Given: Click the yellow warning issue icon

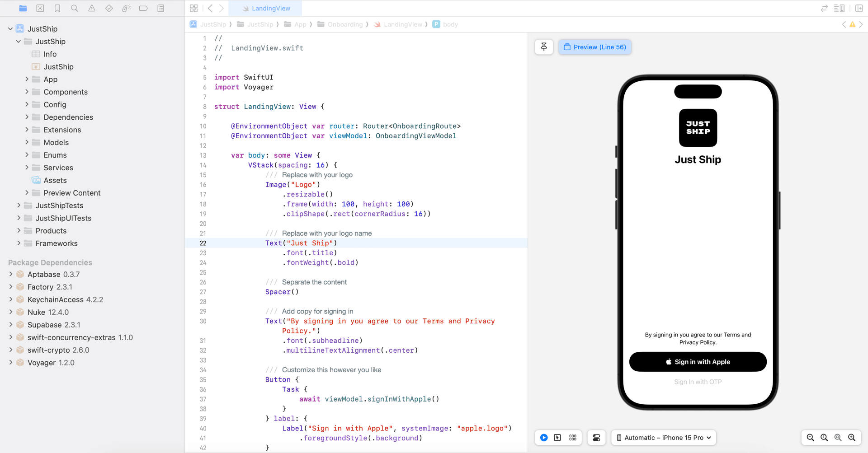Looking at the screenshot, I should point(852,24).
